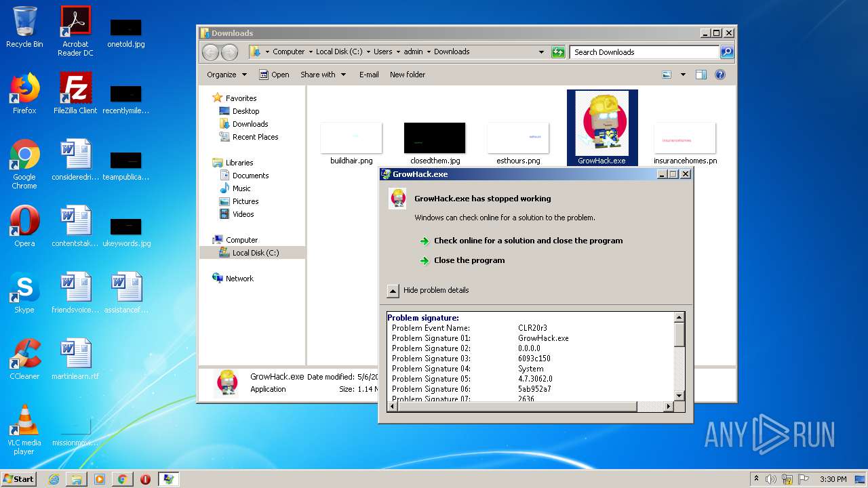
Task: Click the Opera taskbar icon
Action: [145, 479]
